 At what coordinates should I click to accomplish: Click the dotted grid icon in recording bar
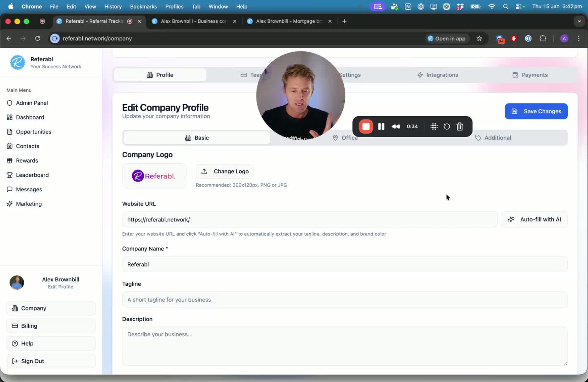click(x=434, y=127)
